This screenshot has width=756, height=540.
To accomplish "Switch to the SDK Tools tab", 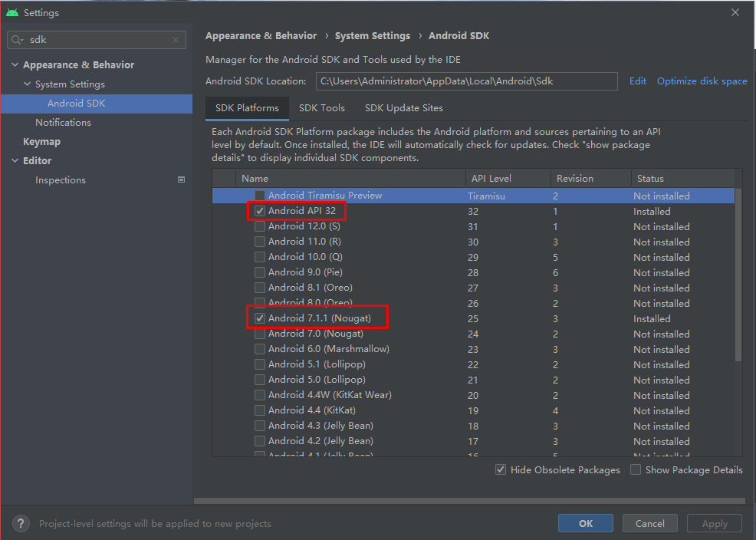I will click(x=322, y=108).
